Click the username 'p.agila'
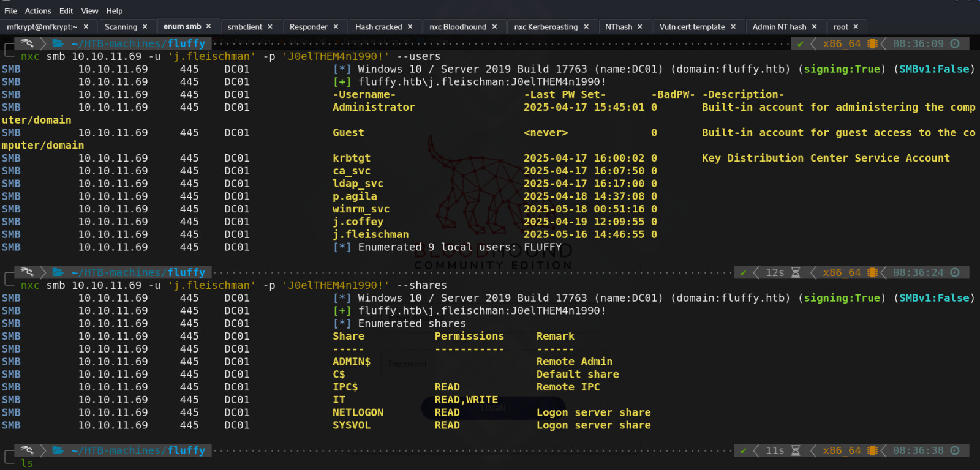Screen dimensions: 980x470 [x=355, y=196]
